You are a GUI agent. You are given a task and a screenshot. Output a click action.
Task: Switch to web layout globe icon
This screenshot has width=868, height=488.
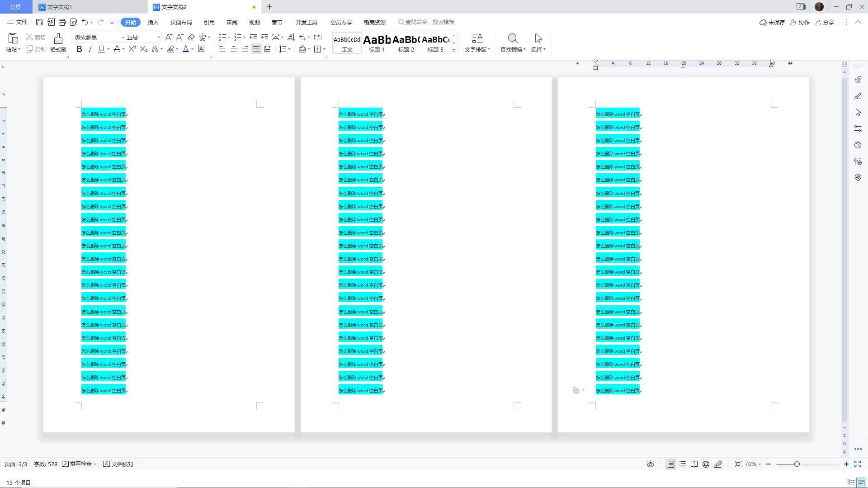coord(706,464)
